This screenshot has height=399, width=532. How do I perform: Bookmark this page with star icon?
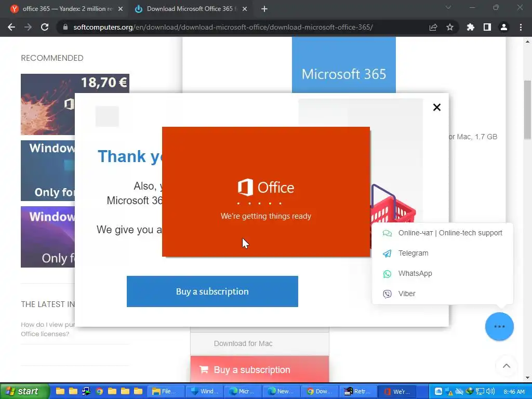(x=450, y=27)
